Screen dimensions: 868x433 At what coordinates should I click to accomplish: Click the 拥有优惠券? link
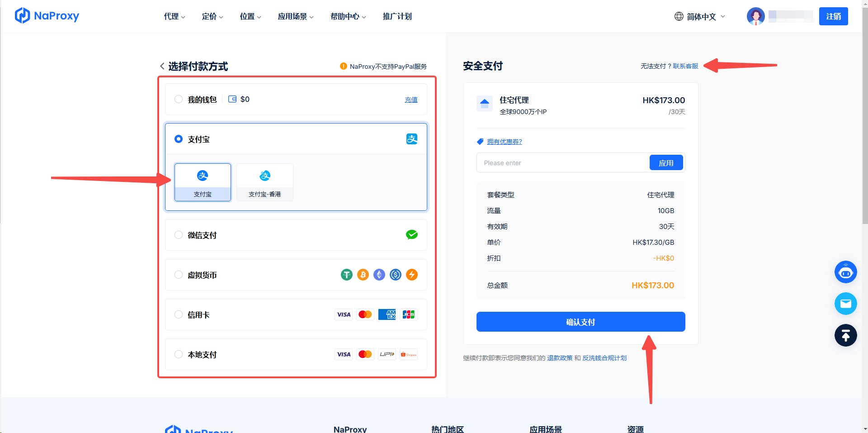(x=505, y=142)
